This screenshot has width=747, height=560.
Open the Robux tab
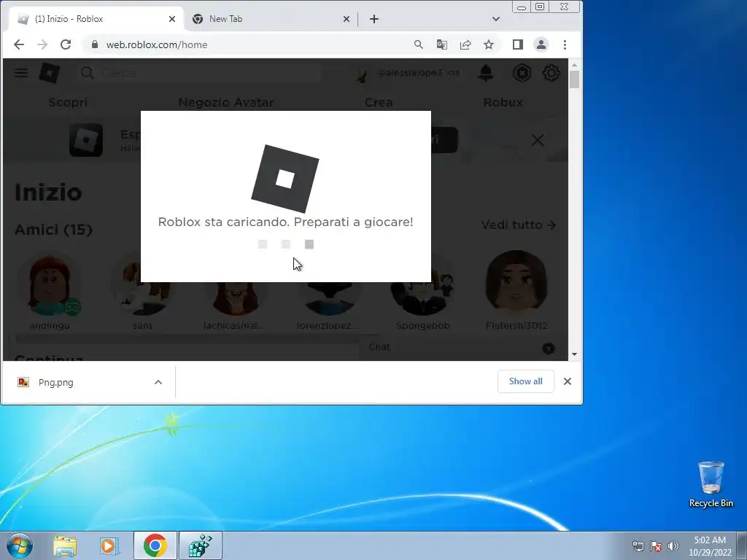pyautogui.click(x=503, y=102)
